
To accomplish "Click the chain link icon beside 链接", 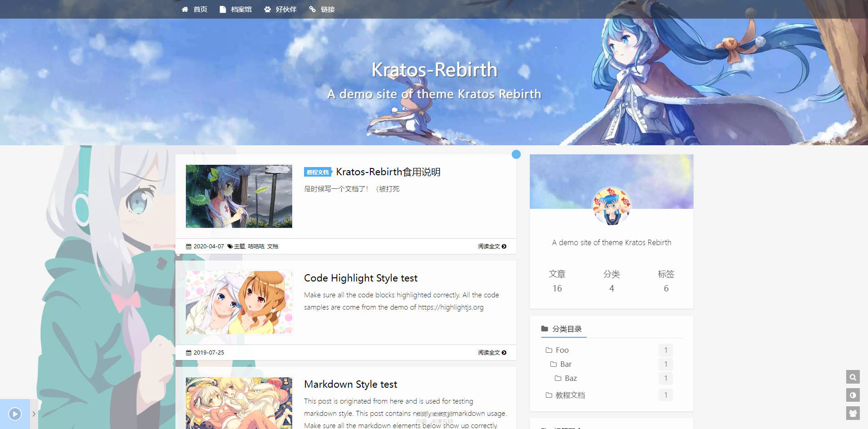I will tap(312, 9).
